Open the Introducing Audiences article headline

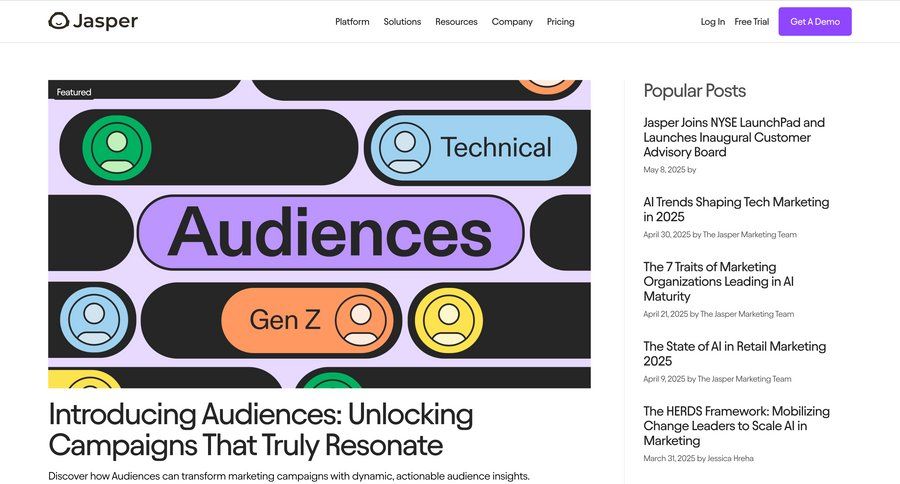click(261, 429)
